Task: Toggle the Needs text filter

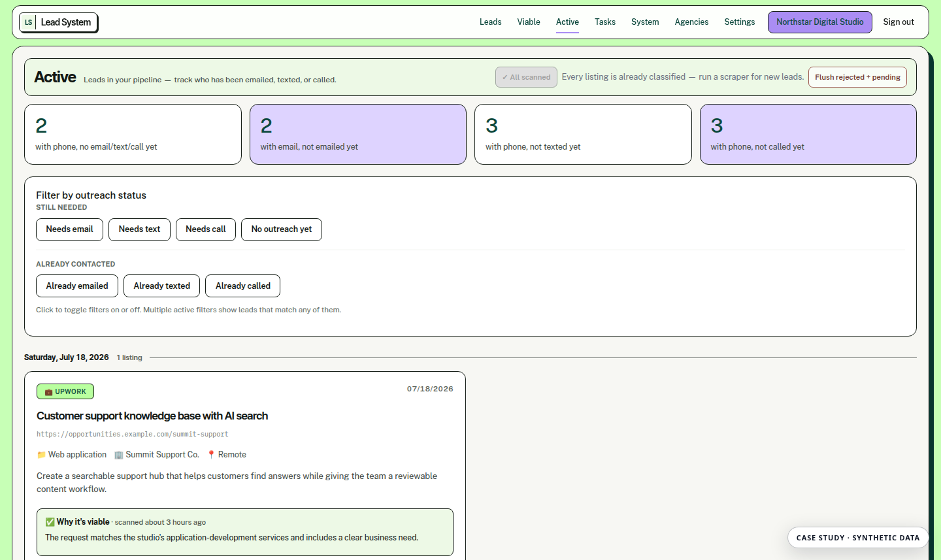Action: tap(139, 229)
